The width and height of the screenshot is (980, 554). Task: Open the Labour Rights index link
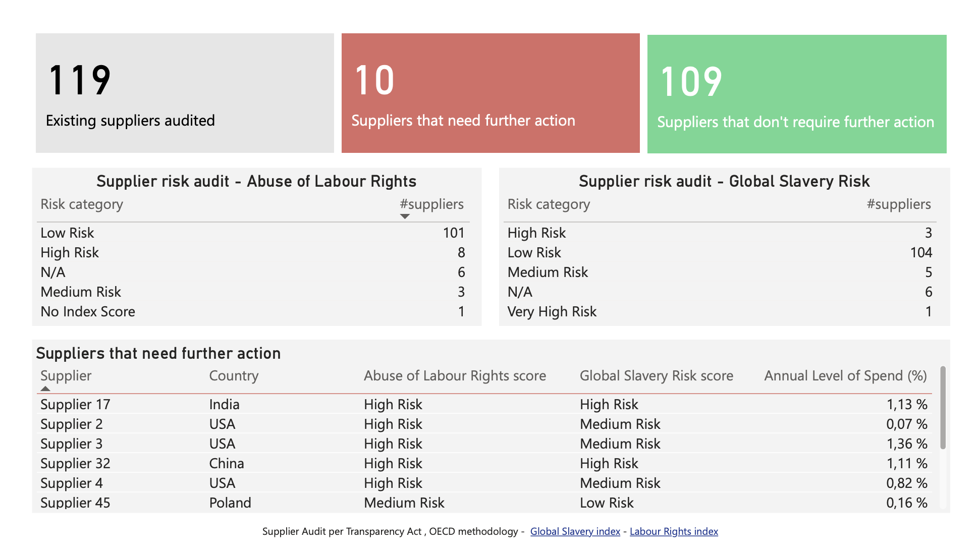674,531
